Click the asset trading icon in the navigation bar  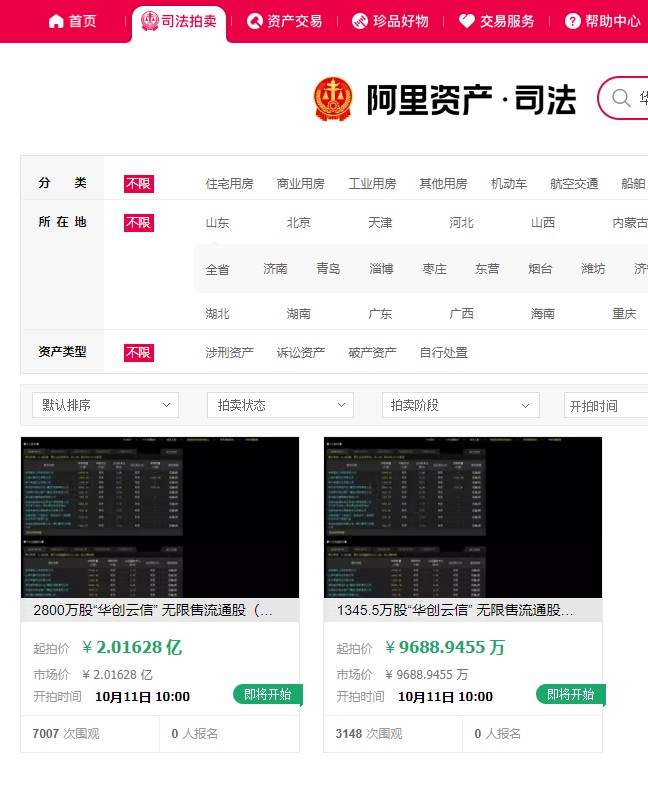[254, 21]
